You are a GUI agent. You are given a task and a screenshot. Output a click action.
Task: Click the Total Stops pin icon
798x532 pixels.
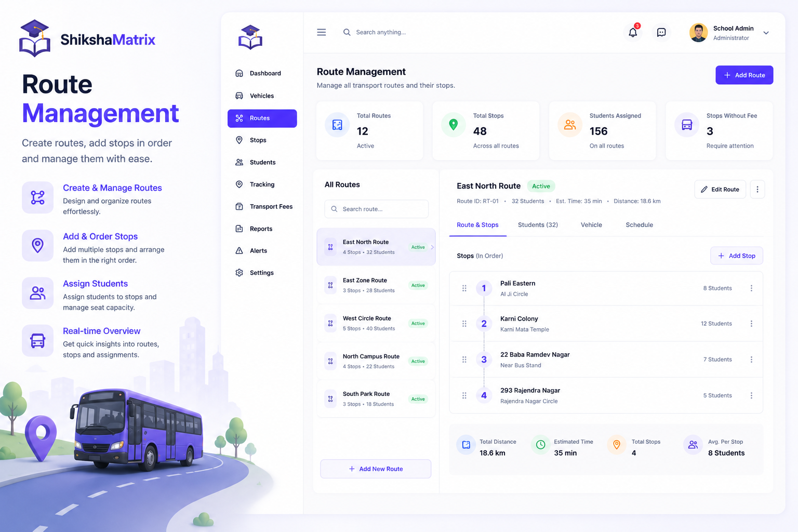click(x=454, y=125)
